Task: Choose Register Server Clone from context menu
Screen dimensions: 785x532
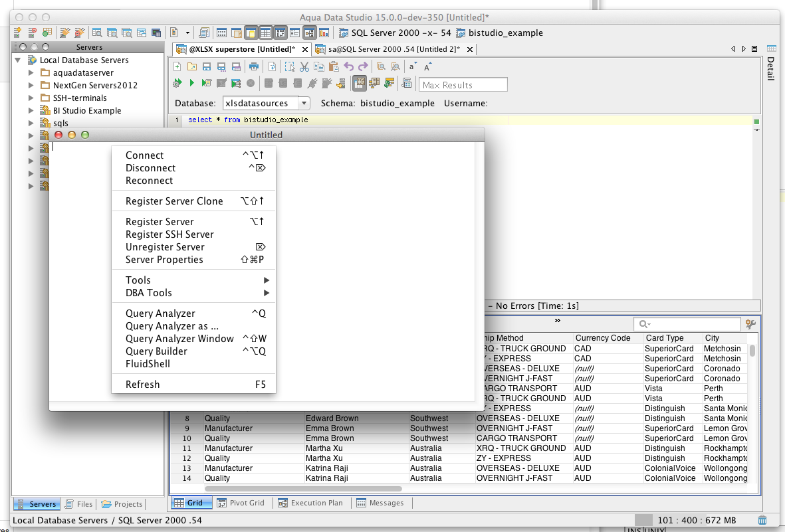Action: tap(174, 201)
